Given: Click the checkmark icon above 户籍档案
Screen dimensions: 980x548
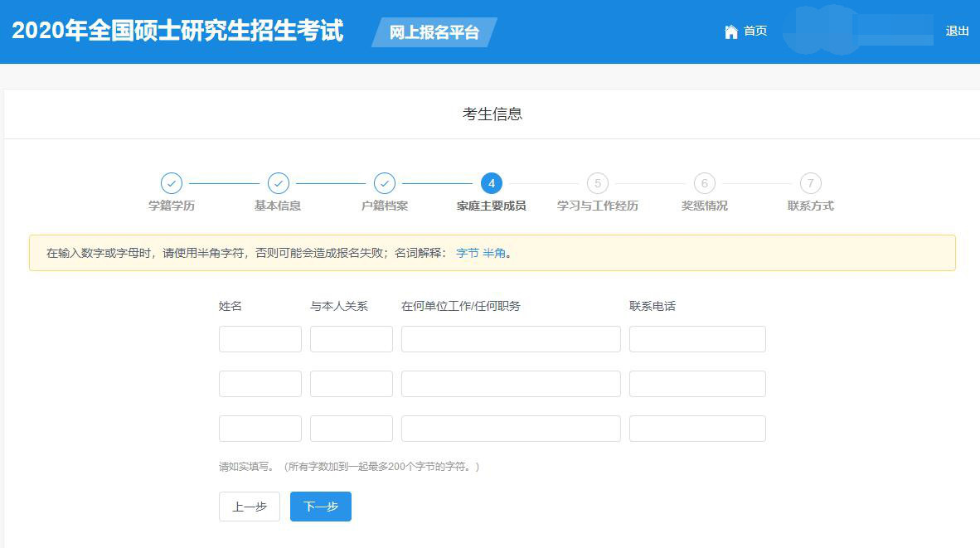Looking at the screenshot, I should pos(385,182).
